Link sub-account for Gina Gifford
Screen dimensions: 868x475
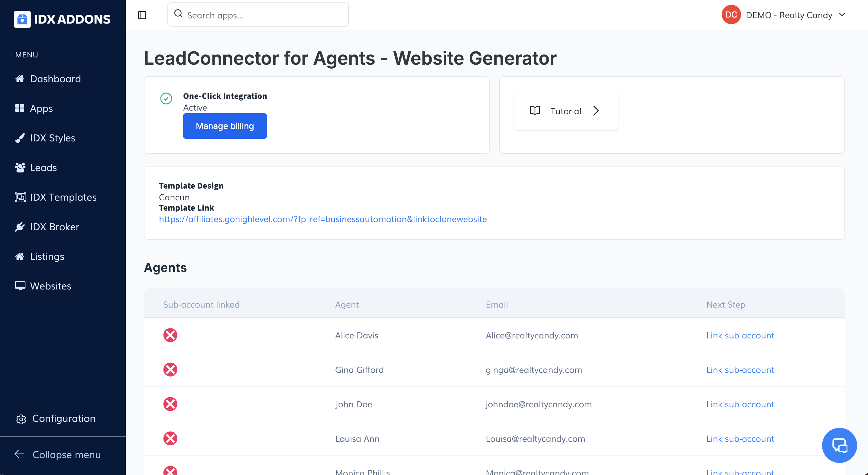click(740, 370)
